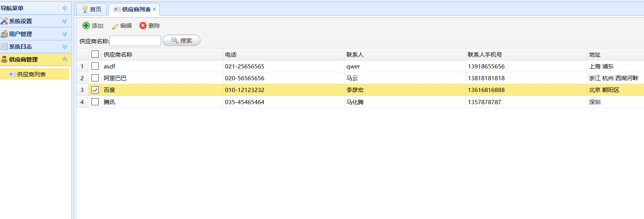Check the checkbox for the asd f row
Image resolution: width=644 pixels, height=219 pixels.
95,66
